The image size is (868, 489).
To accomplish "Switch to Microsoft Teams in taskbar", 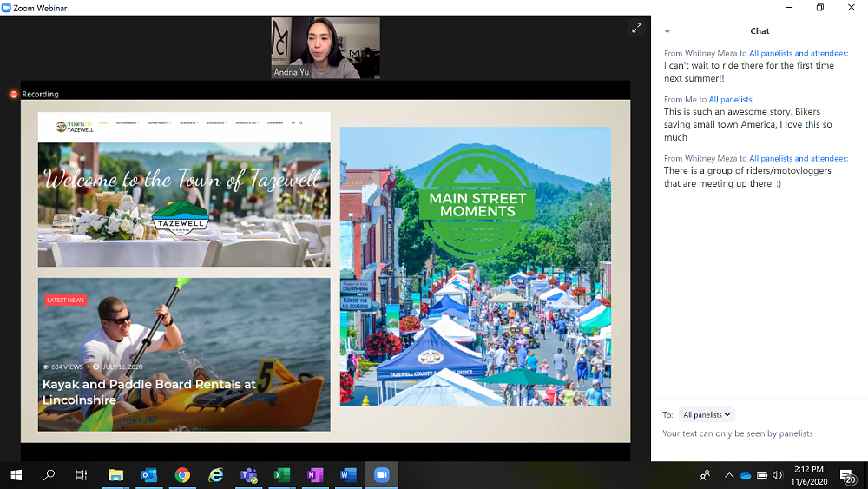I will tap(248, 475).
